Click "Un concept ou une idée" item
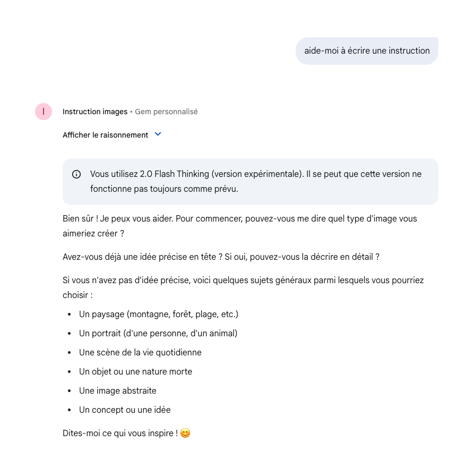Image resolution: width=466 pixels, height=476 pixels. tap(125, 410)
